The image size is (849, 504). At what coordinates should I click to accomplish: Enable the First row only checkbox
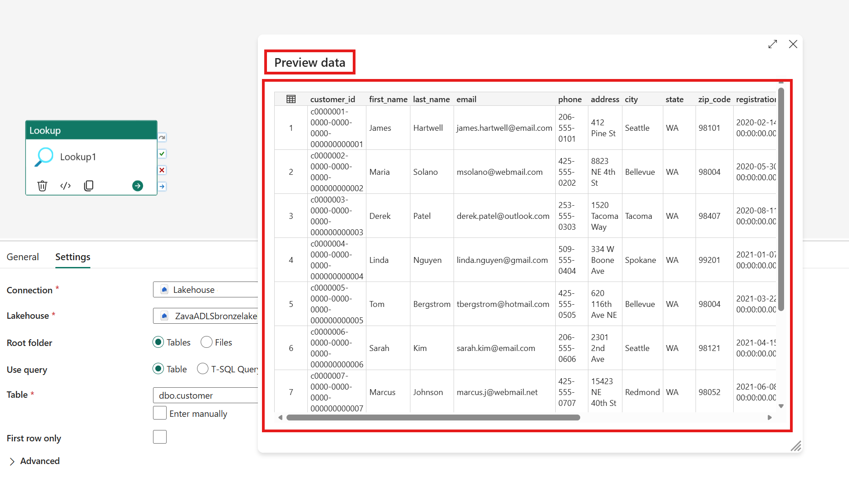(x=159, y=437)
